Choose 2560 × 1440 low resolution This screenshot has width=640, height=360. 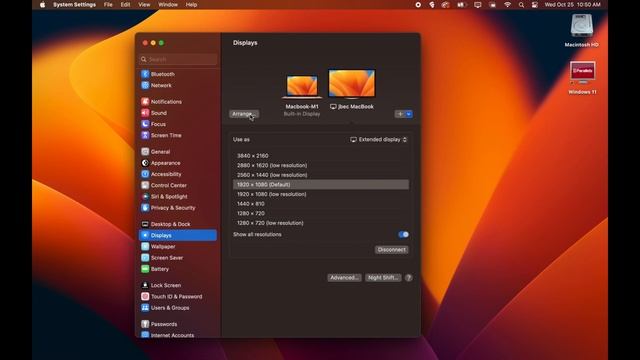(x=321, y=175)
